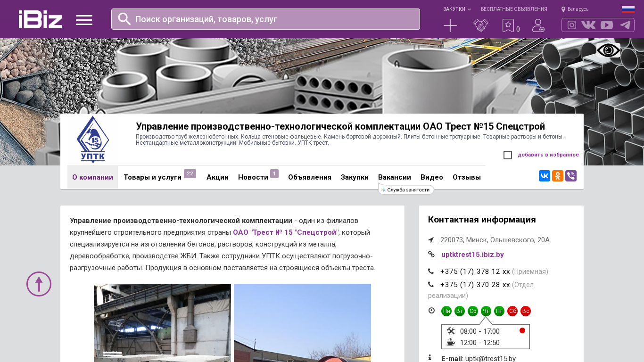Select Wednesday (Ср) schedule day
The width and height of the screenshot is (644, 362).
[x=473, y=311]
